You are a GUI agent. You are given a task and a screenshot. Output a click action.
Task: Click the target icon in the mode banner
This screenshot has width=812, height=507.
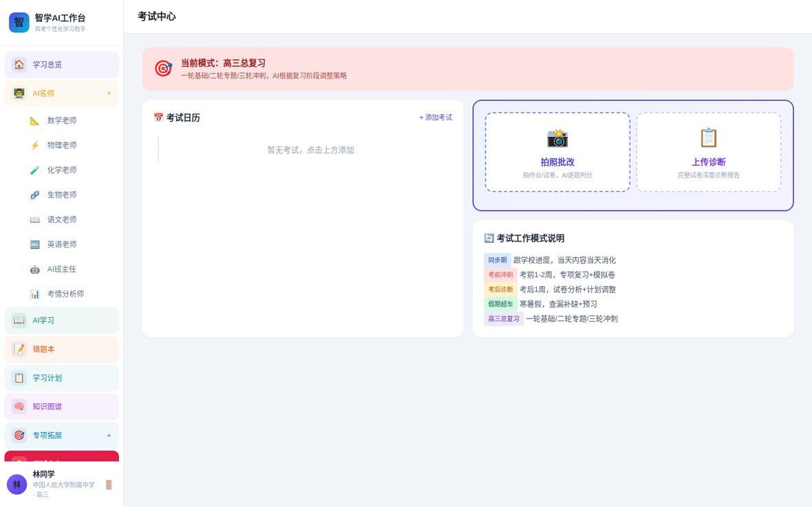tap(163, 68)
